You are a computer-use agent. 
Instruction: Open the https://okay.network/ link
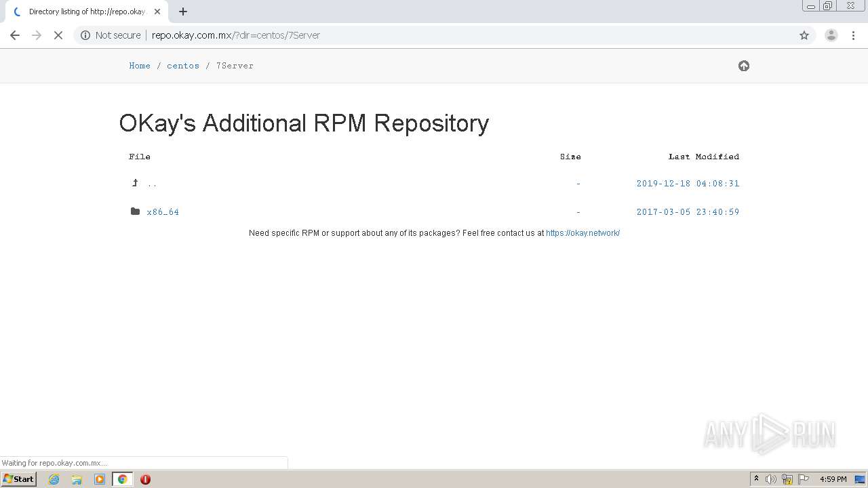(583, 233)
